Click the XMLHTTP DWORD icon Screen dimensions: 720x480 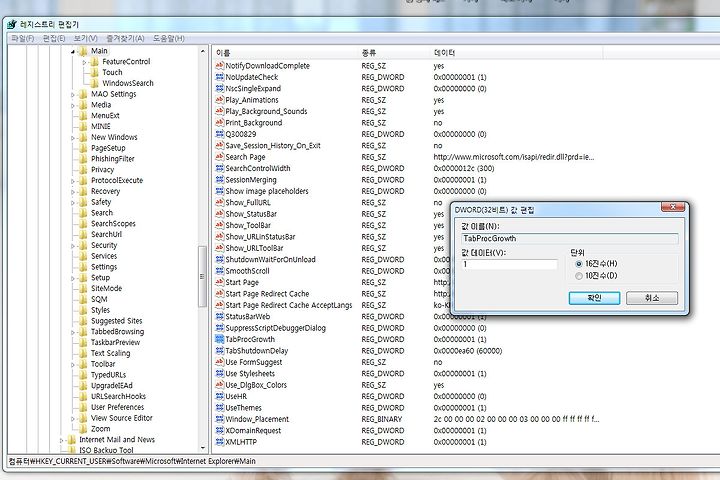tap(219, 442)
